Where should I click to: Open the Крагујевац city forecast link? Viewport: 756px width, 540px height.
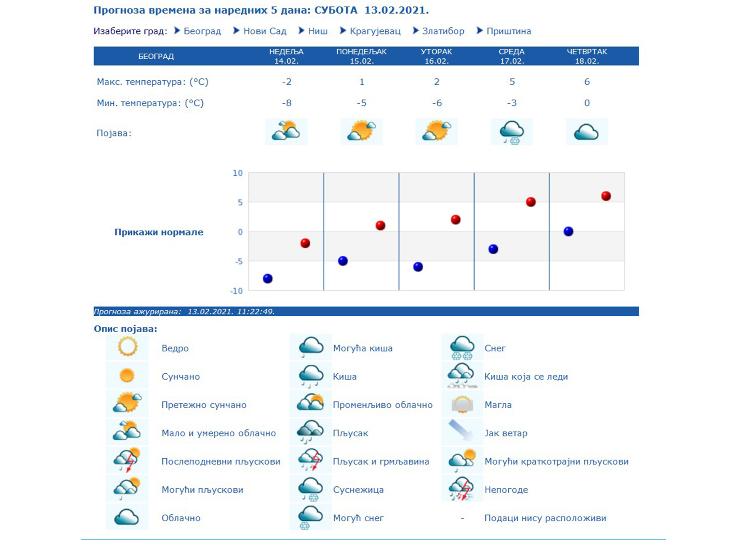click(375, 31)
